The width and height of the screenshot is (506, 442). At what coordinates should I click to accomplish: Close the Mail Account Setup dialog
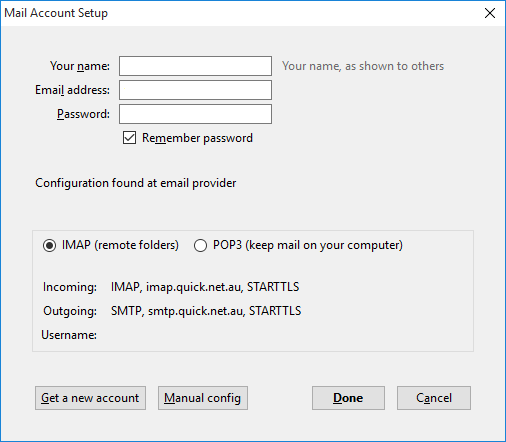click(490, 13)
